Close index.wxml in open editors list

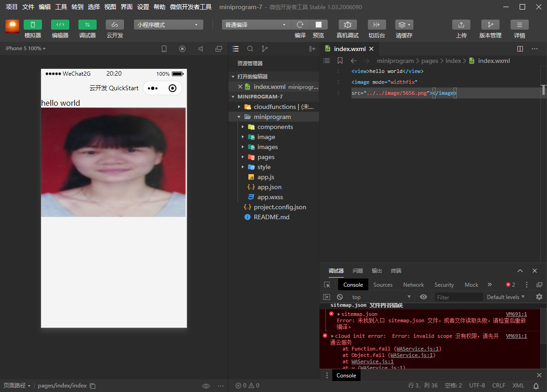click(x=240, y=87)
